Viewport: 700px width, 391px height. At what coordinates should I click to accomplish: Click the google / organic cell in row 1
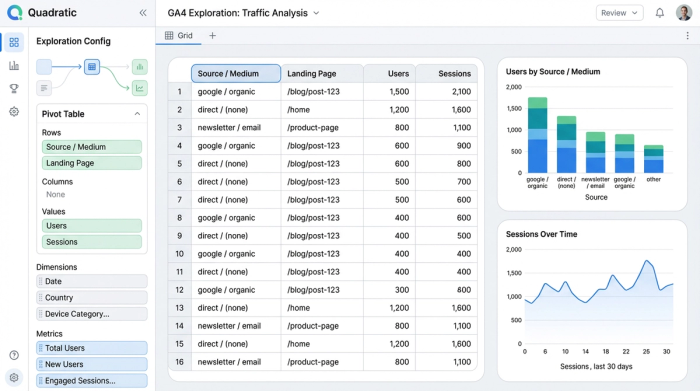pyautogui.click(x=236, y=92)
